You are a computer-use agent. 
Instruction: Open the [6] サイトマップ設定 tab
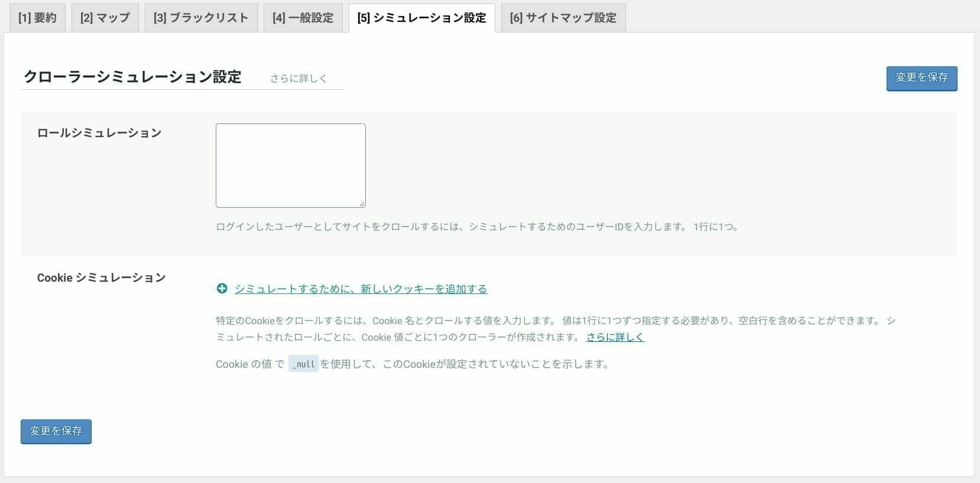click(563, 18)
